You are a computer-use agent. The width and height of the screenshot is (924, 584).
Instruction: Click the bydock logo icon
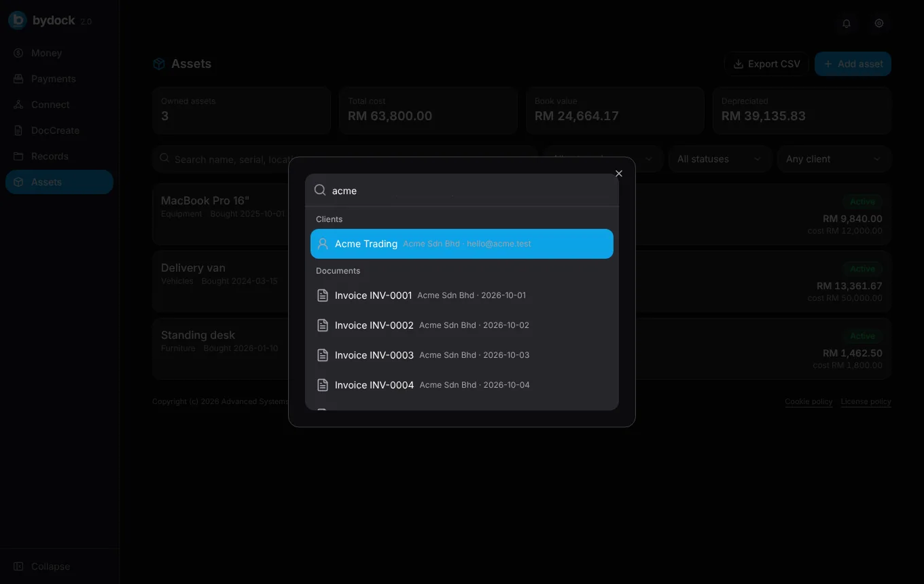pos(18,20)
